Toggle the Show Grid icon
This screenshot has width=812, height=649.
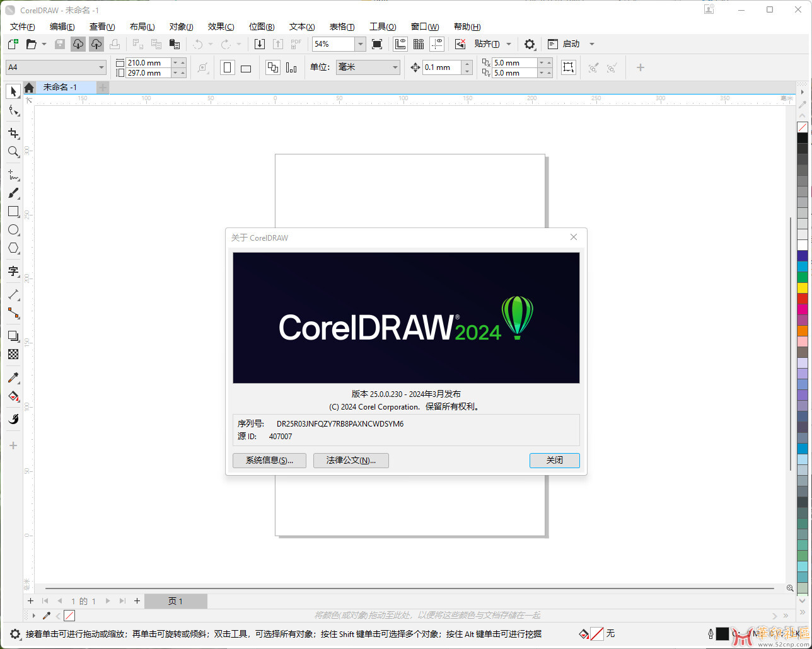coord(419,44)
